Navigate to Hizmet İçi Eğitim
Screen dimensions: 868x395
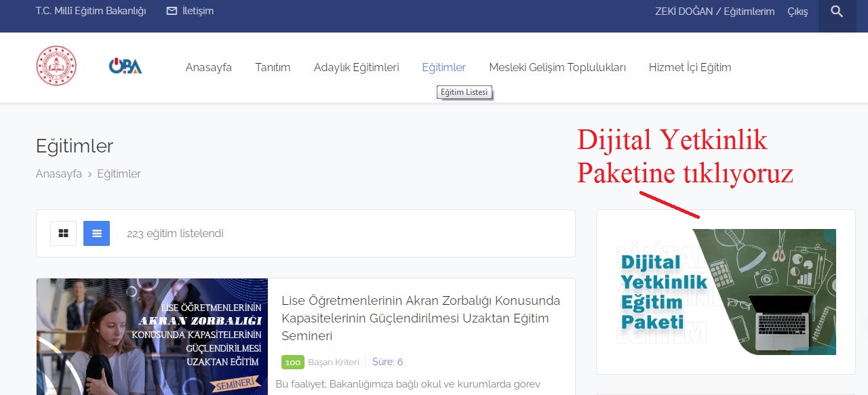coord(690,67)
